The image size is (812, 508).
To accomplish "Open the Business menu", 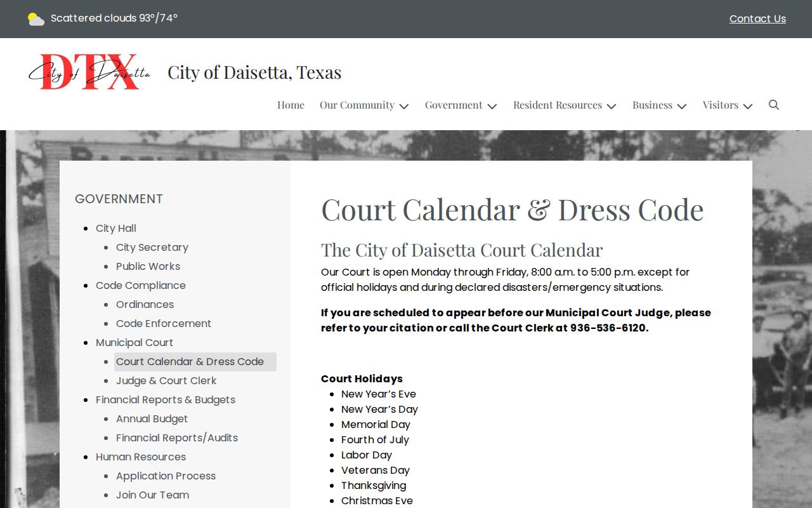I will point(652,105).
